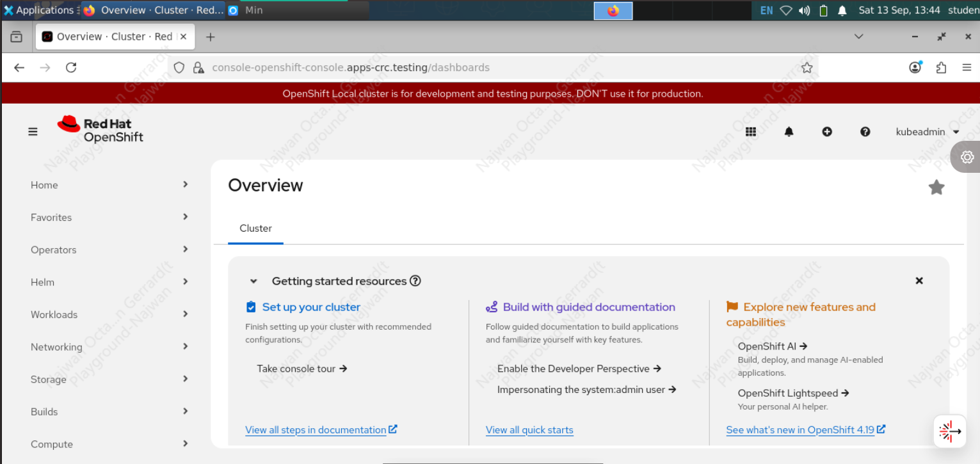The height and width of the screenshot is (464, 980).
Task: Close the Getting started resources card
Action: [x=919, y=281]
